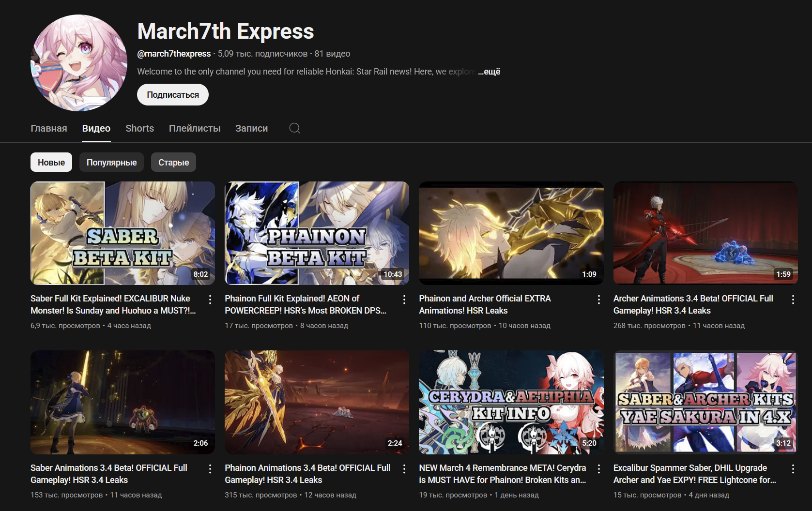Expand channel description with ...ещё
Screen dimensions: 812x511
click(x=489, y=72)
